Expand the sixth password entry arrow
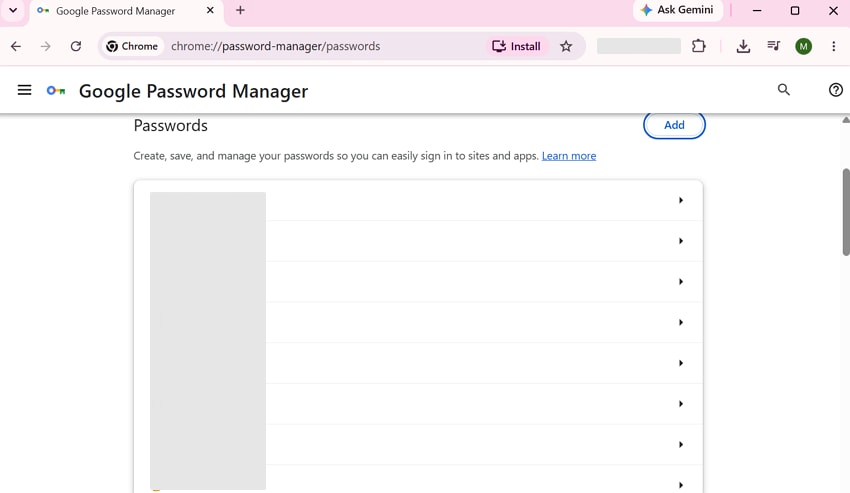Image resolution: width=850 pixels, height=493 pixels. pyautogui.click(x=681, y=404)
